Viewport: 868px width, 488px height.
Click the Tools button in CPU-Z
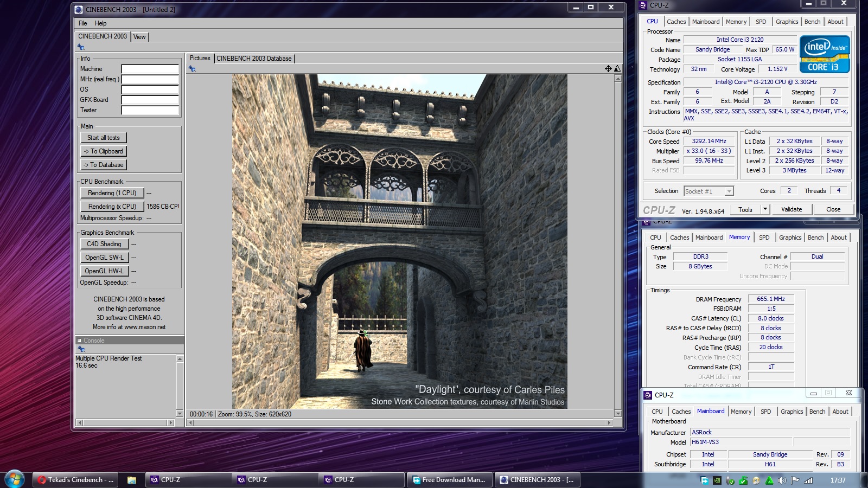745,209
